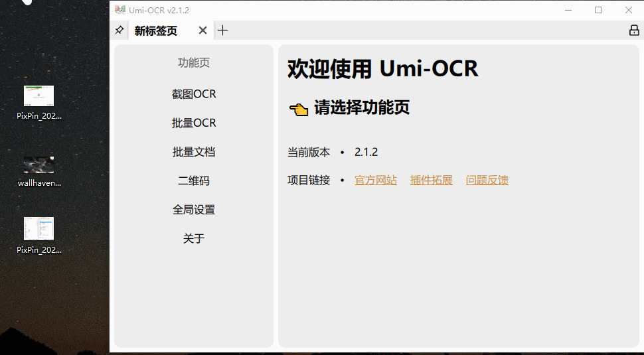Screen dimensions: 644x355
Task: Add a new tab with plus icon
Action: 222,31
